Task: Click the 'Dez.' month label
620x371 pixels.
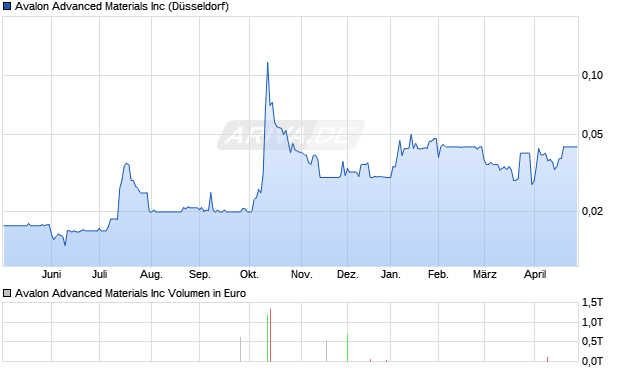Action: tap(348, 274)
